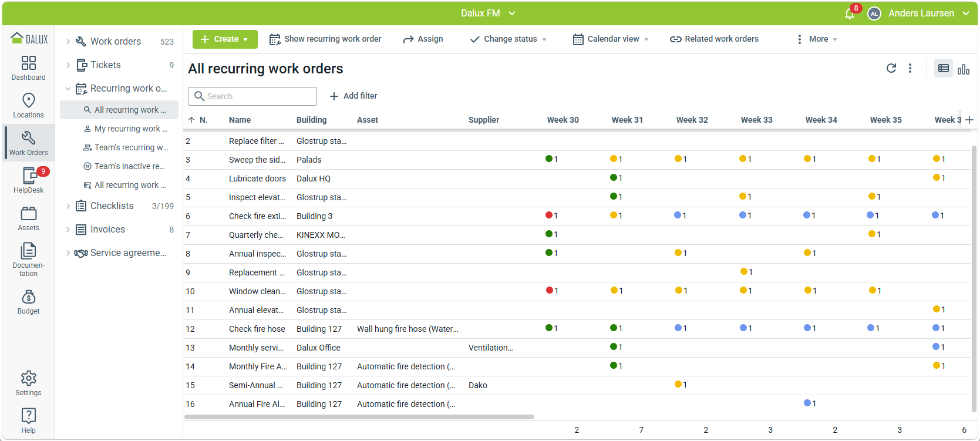This screenshot has height=441, width=980.
Task: Add a column with the plus icon
Action: 969,120
